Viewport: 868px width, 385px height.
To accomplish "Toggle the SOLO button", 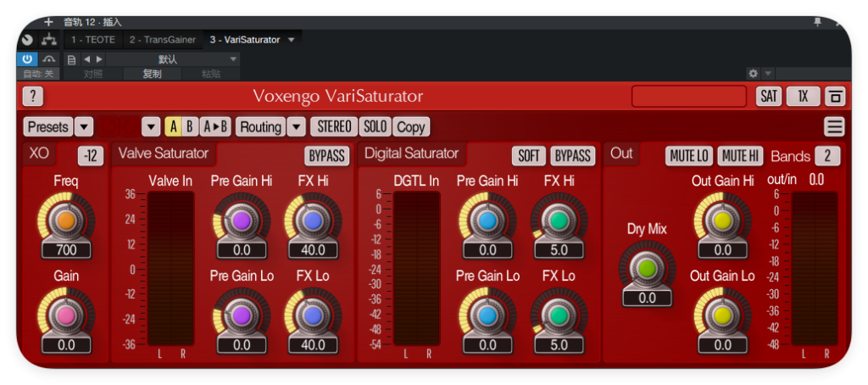I will 376,127.
